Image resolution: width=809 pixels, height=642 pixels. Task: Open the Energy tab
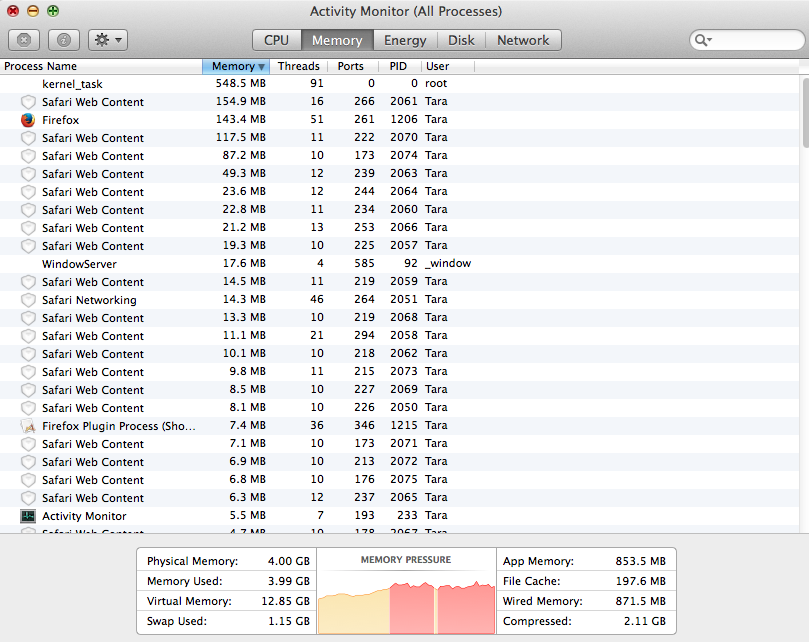[x=405, y=40]
